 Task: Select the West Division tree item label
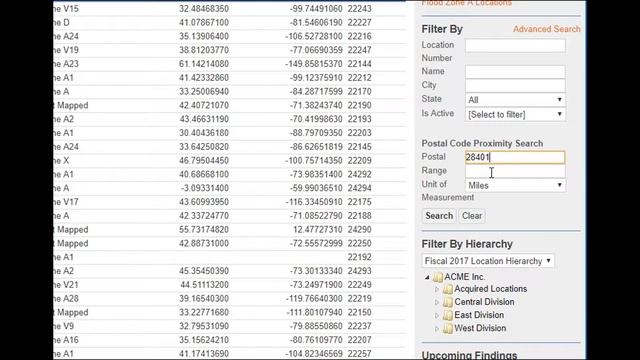[480, 328]
